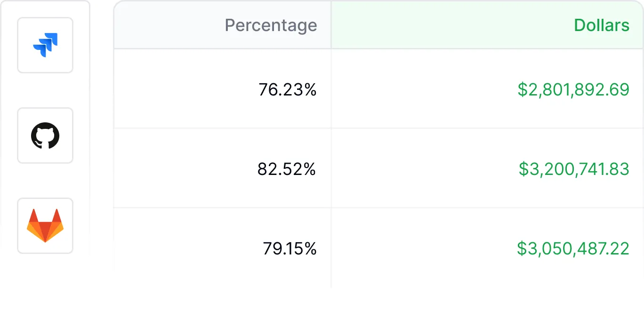Click blank header space left of Dollars label

[x=447, y=25]
